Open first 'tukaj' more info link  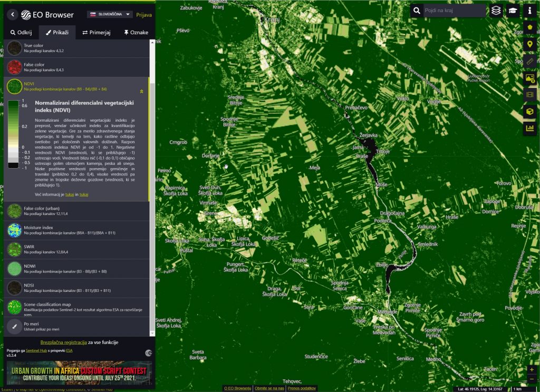click(70, 194)
